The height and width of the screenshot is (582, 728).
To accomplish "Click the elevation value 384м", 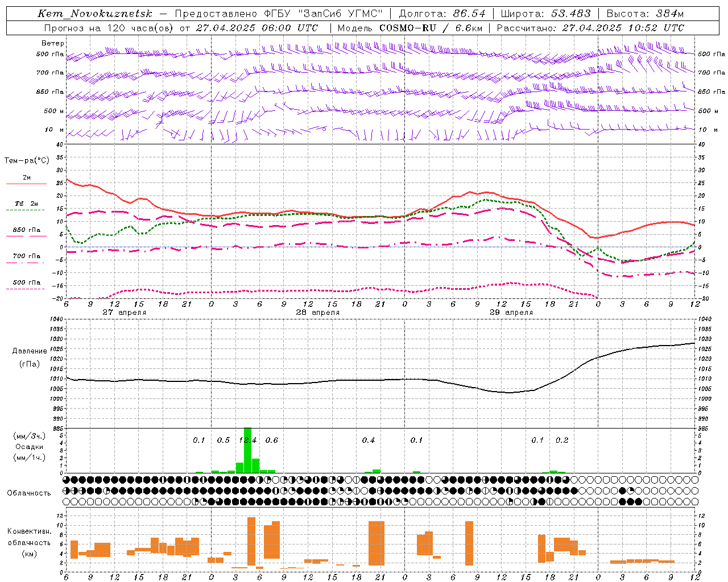I will pos(669,14).
